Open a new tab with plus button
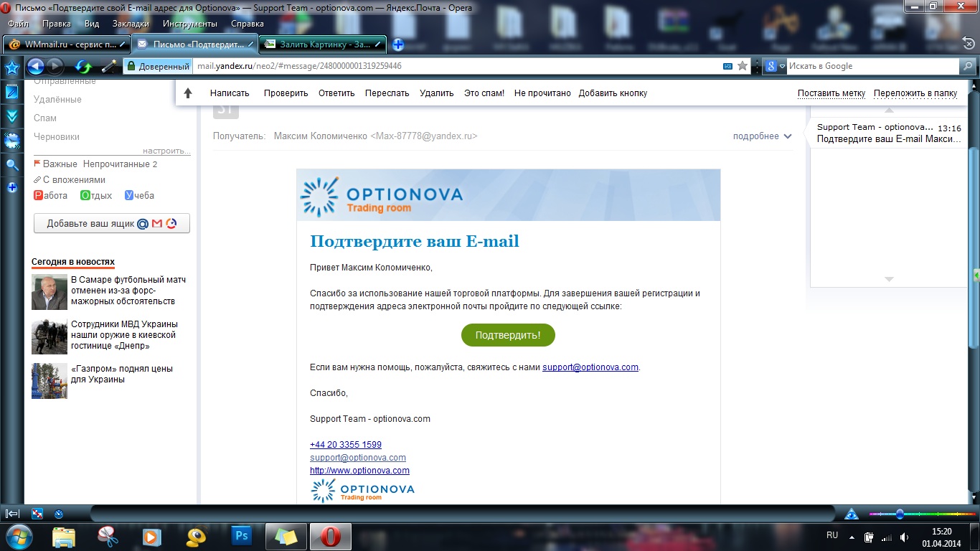 tap(398, 44)
